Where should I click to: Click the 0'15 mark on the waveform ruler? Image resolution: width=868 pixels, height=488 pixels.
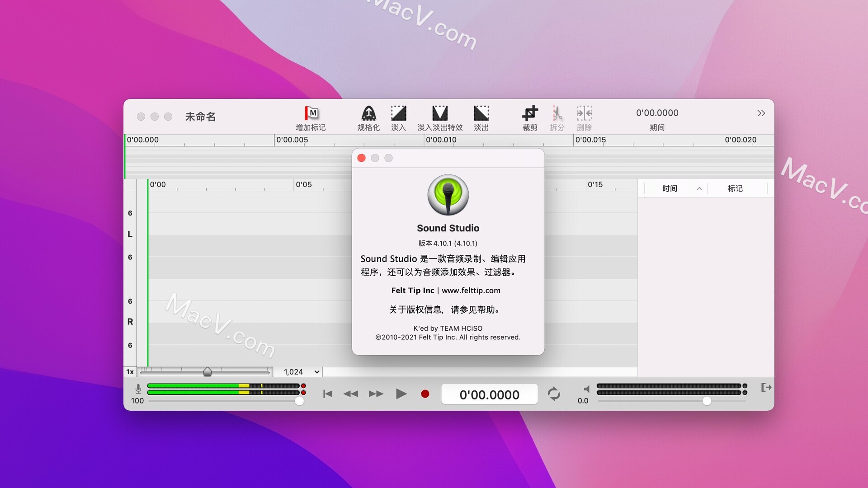click(x=595, y=184)
